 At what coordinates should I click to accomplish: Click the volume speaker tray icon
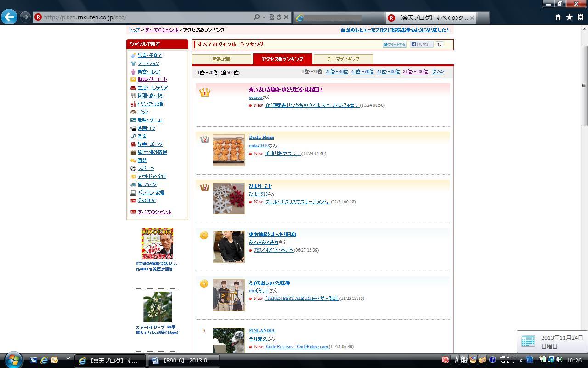point(559,360)
